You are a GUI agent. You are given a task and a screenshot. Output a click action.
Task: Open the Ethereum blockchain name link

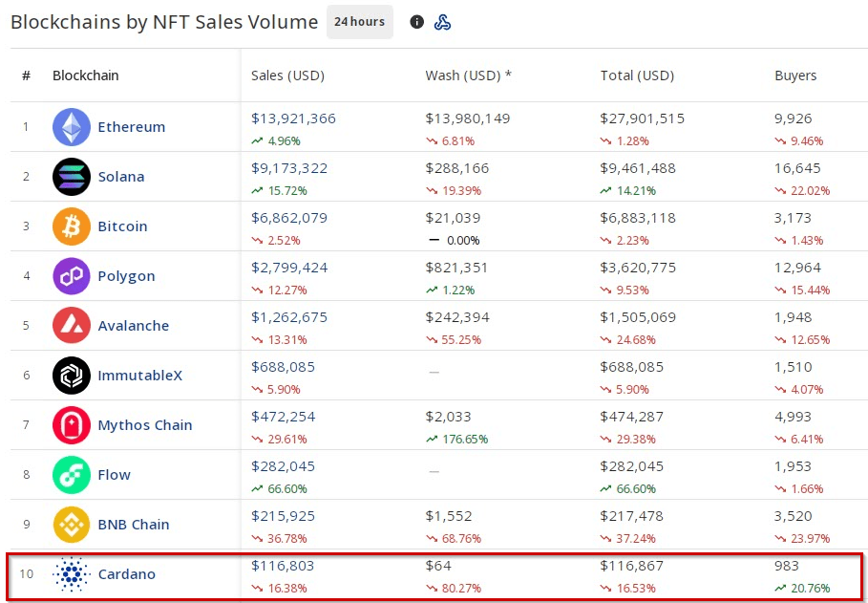131,127
